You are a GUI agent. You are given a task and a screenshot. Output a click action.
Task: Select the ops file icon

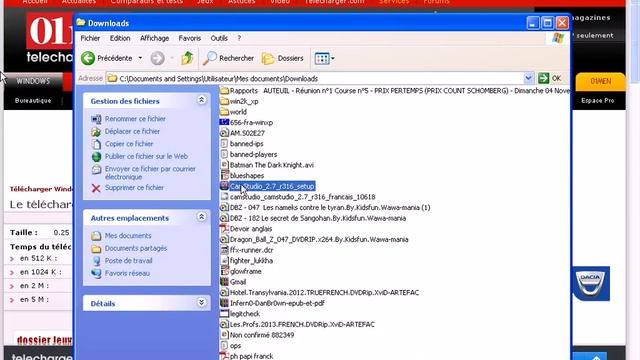tap(224, 345)
